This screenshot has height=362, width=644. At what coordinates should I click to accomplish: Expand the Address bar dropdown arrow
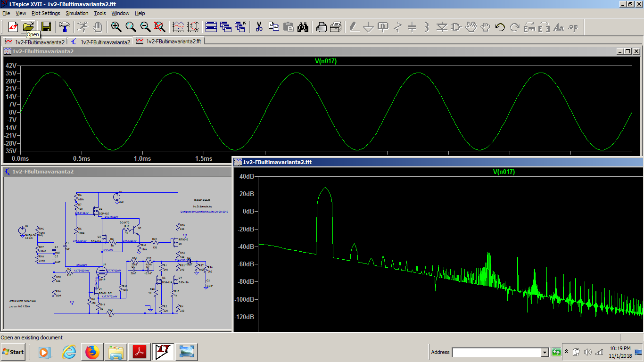pos(545,352)
